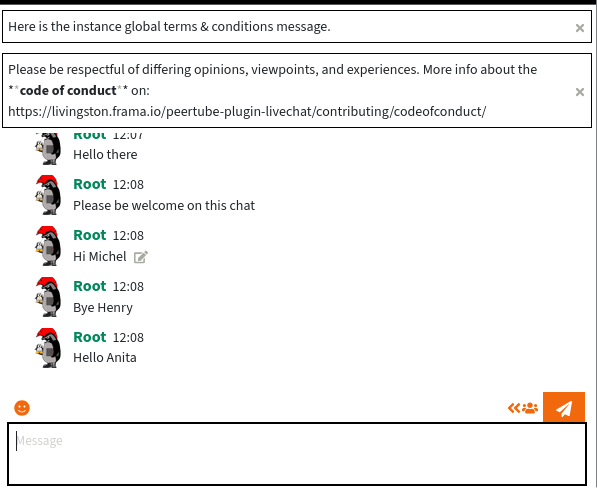Click the avatar beside Bye Henry message
This screenshot has width=597, height=493.
point(48,297)
